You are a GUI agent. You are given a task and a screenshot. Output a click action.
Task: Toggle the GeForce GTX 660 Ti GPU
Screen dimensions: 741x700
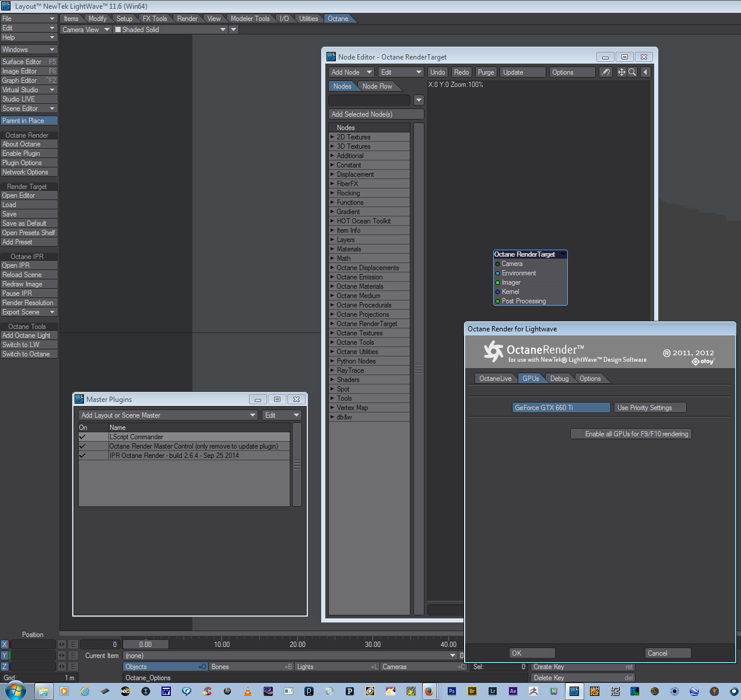point(561,408)
